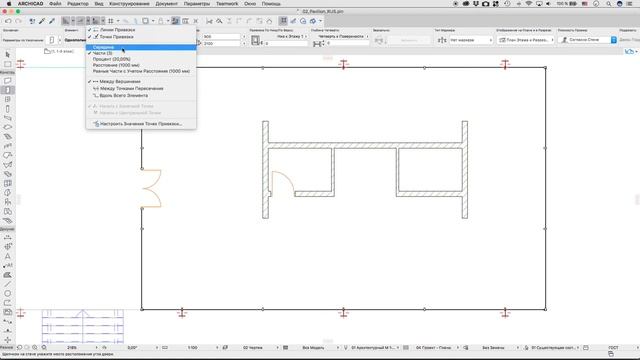Select the Wall tool in the toolbox
The width and height of the screenshot is (640, 360).
7,81
